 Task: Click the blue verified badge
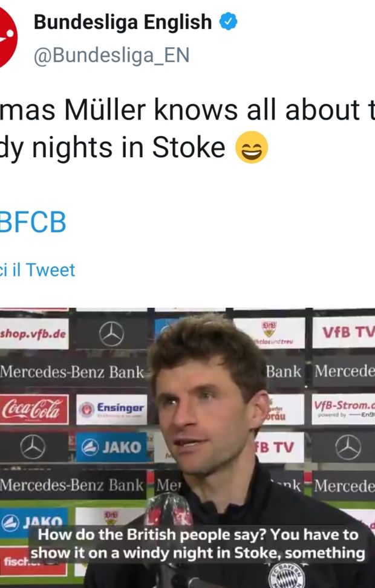coord(228,23)
